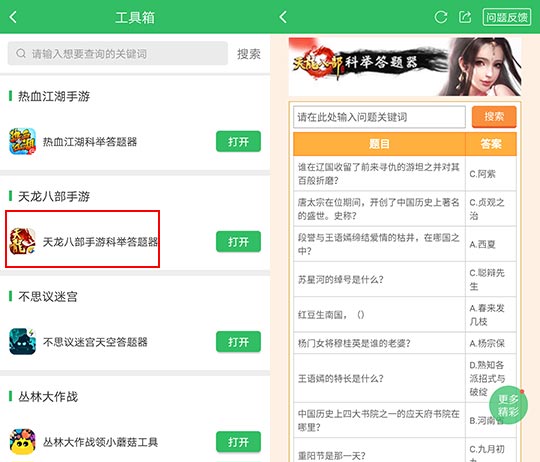Select answer A.杨宗保

coord(487,343)
